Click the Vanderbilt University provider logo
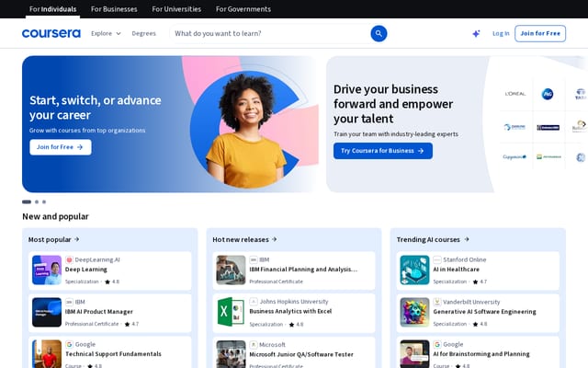Viewport: 588px width, 368px height. click(x=437, y=302)
